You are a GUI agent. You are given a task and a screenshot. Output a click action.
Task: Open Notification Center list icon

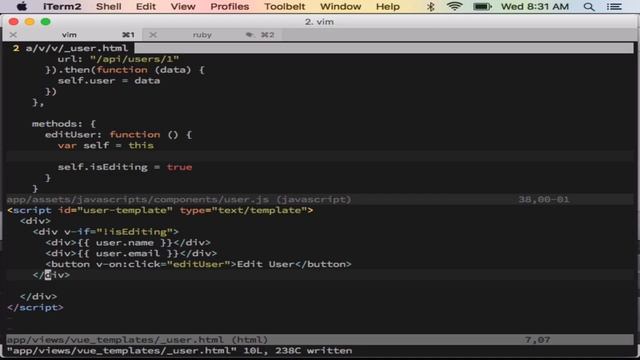coord(614,7)
